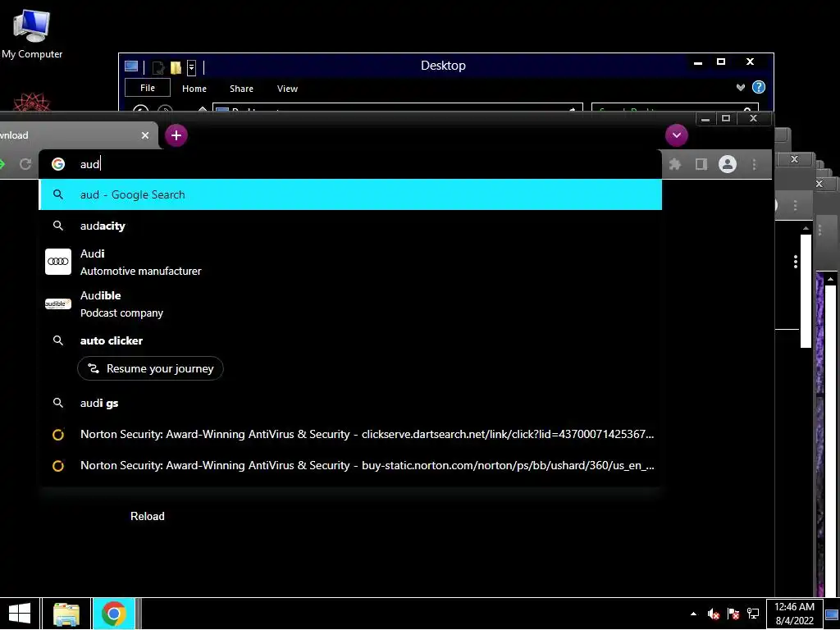The image size is (840, 630).
Task: Toggle Chrome side panel icon
Action: coord(701,164)
